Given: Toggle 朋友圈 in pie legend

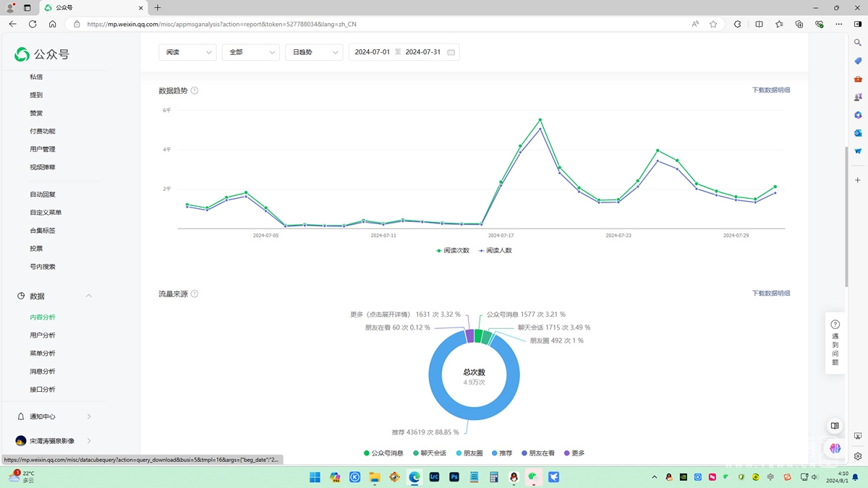Looking at the screenshot, I should 469,453.
